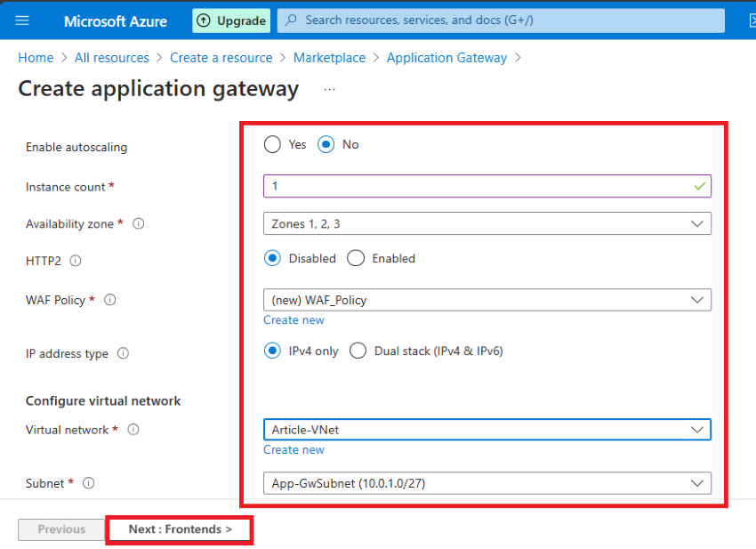This screenshot has height=549, width=756.
Task: Click Create new under WAF Policy
Action: pyautogui.click(x=294, y=319)
